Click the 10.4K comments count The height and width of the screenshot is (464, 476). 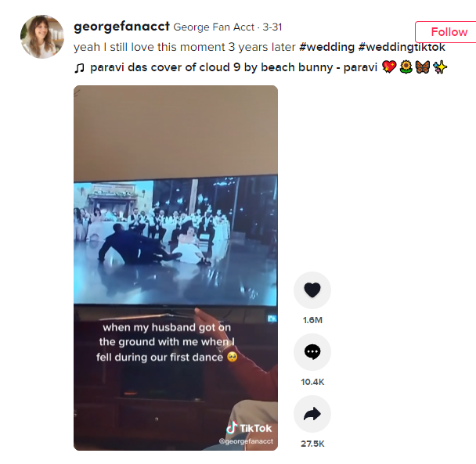tap(312, 382)
